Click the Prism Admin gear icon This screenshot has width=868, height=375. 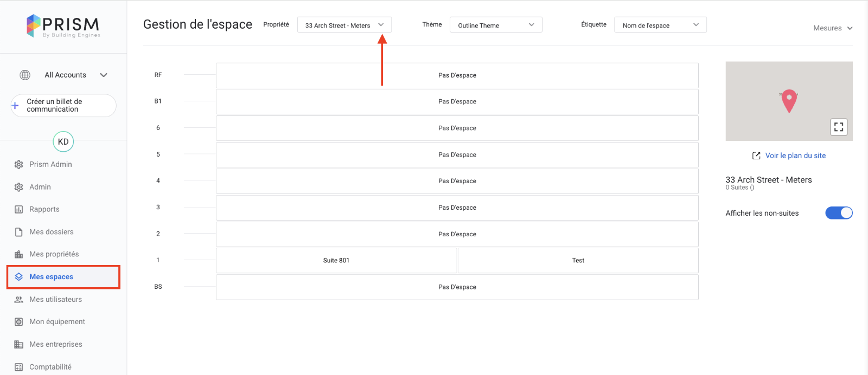coord(19,165)
